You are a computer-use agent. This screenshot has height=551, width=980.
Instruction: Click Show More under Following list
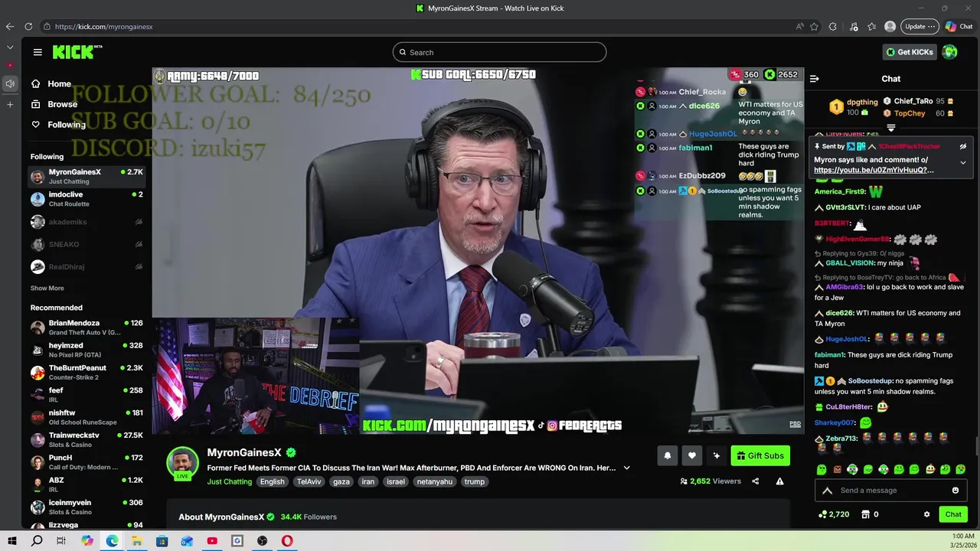pos(47,289)
